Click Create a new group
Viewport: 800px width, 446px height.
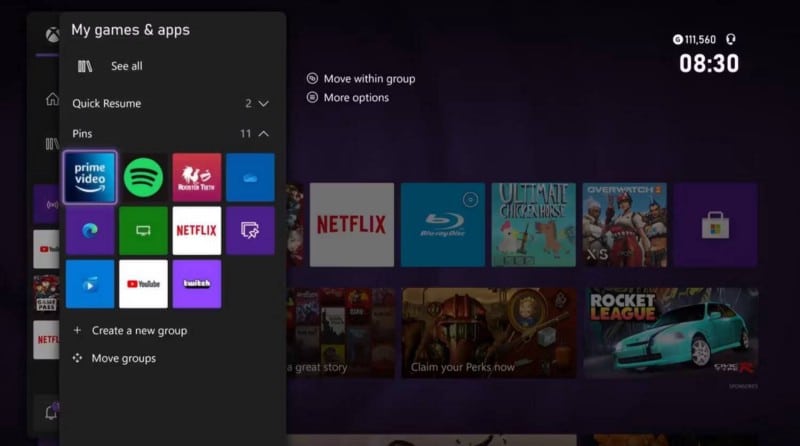click(139, 331)
